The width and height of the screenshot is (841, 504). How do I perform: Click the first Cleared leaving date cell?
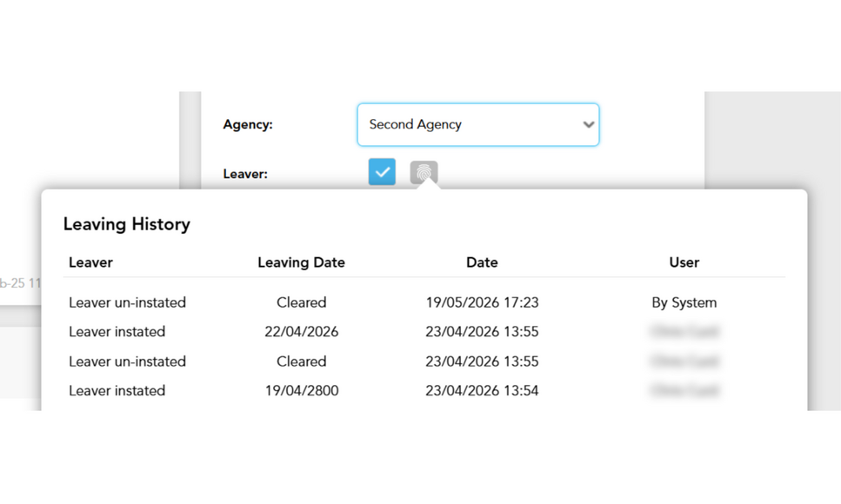coord(301,302)
